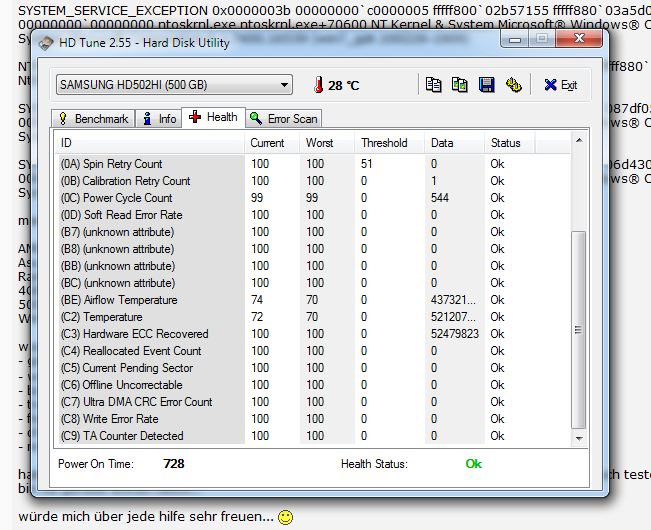Select the (B7) unknown attribute row
Viewport: 651px width, 530px height.
[313, 232]
